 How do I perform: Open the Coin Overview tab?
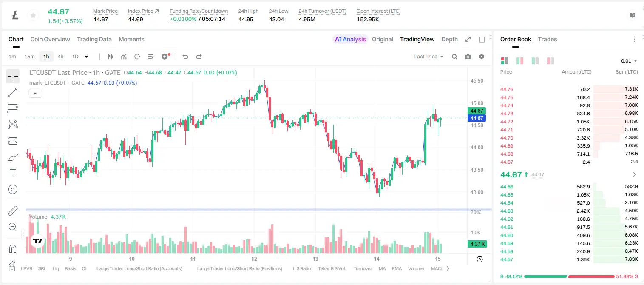click(50, 39)
